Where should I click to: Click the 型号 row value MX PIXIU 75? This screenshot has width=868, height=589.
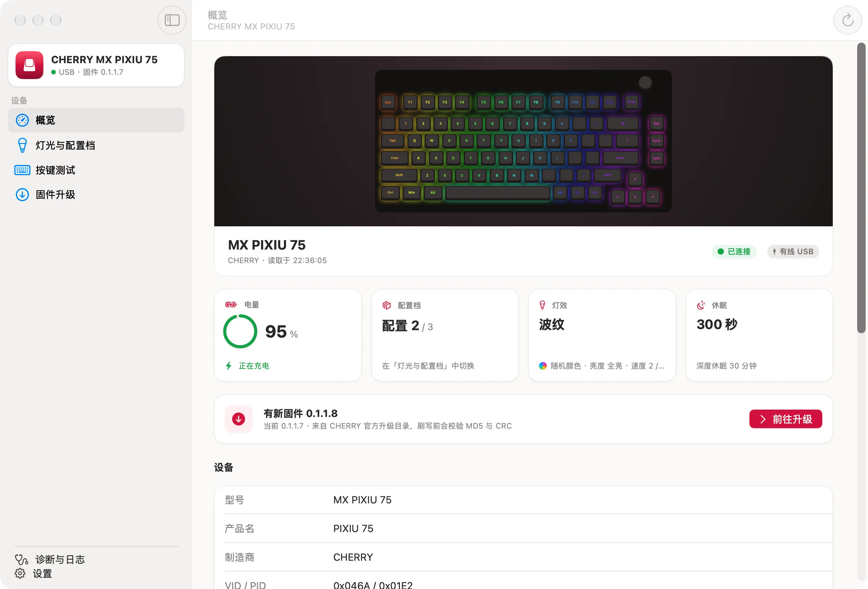[x=362, y=500]
